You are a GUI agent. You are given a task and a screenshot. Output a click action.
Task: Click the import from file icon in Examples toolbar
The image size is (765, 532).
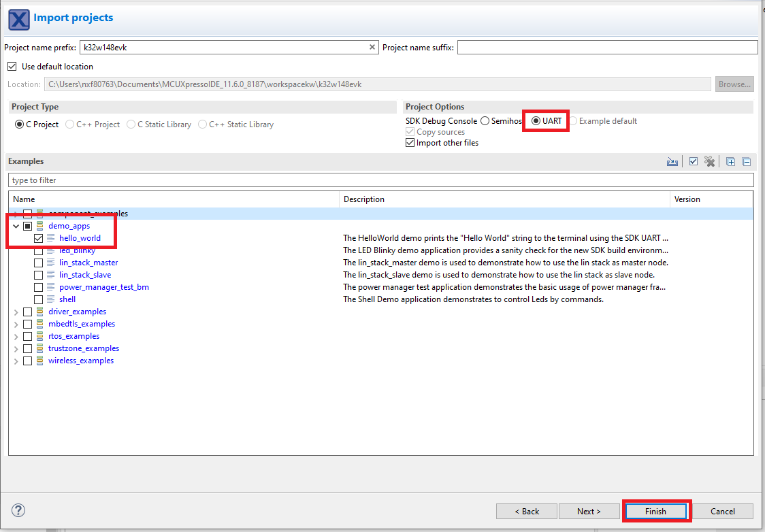[x=672, y=162]
